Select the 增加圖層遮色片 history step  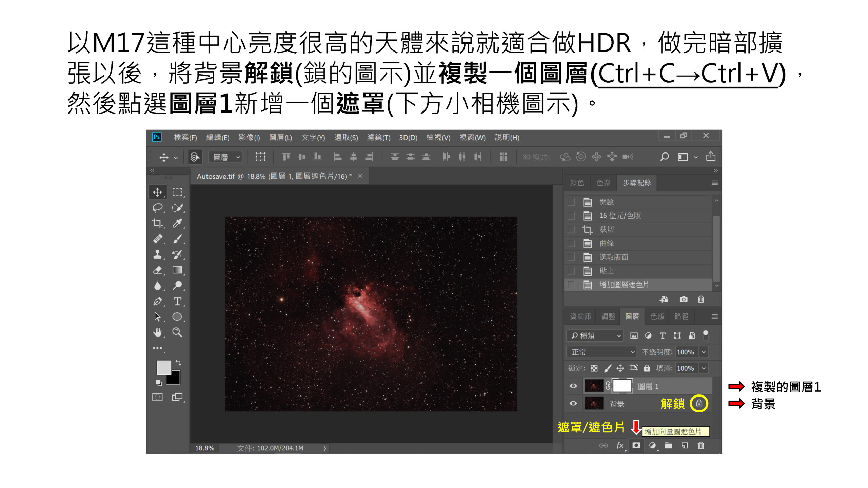pyautogui.click(x=624, y=285)
